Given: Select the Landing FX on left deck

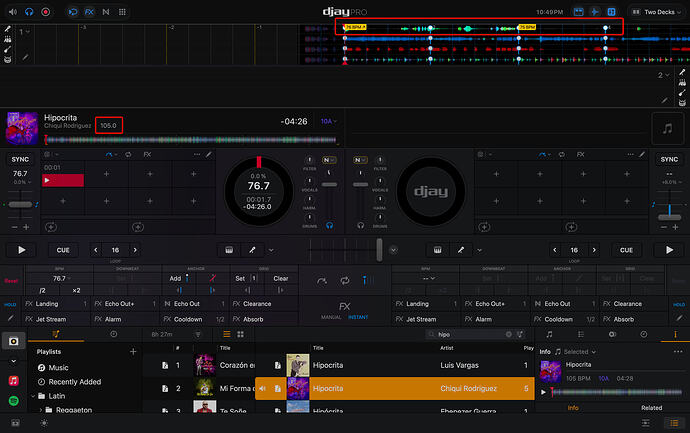Looking at the screenshot, I should (56, 304).
